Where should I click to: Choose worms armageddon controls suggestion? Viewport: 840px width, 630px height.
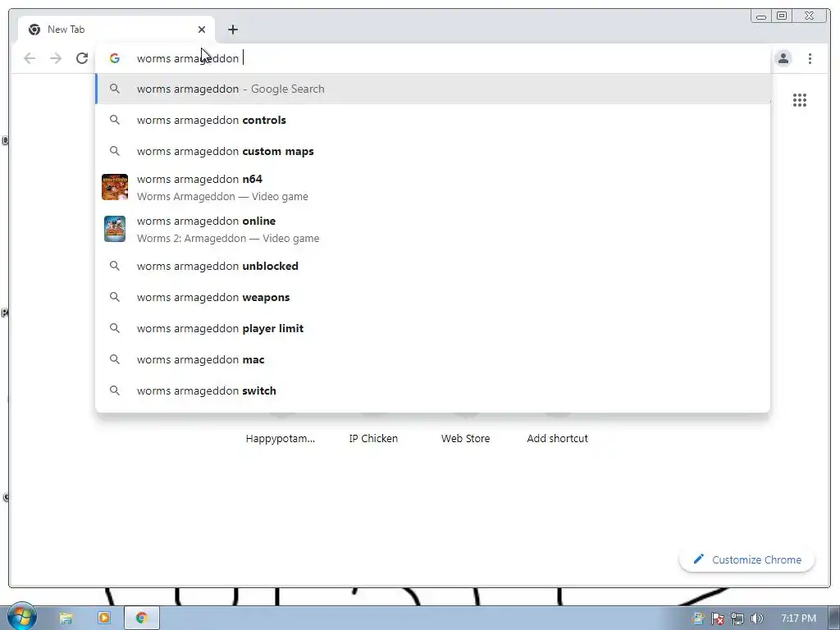pyautogui.click(x=433, y=120)
